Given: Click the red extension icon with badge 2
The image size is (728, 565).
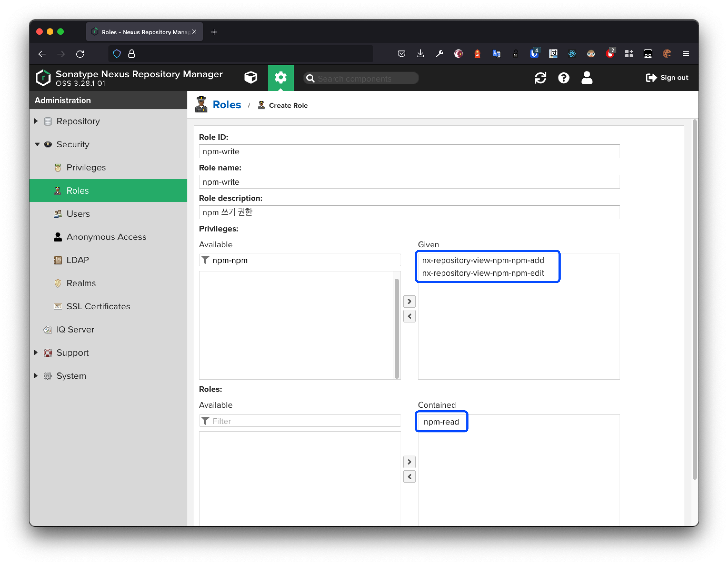Looking at the screenshot, I should tap(610, 53).
